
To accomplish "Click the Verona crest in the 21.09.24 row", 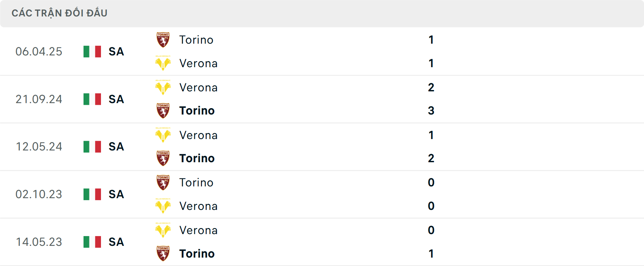I will (x=163, y=87).
